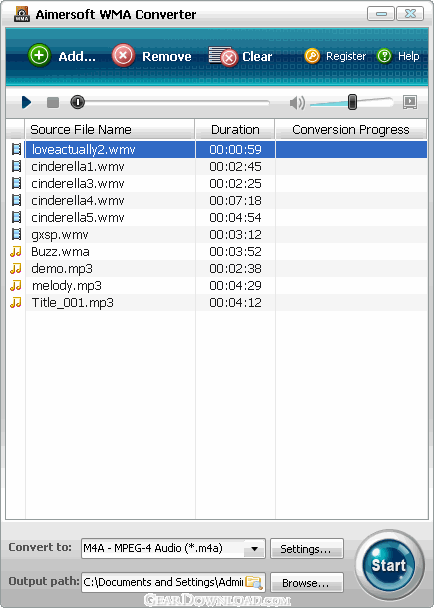Viewport: 434px width, 608px height.
Task: Start the conversion
Action: (x=389, y=565)
